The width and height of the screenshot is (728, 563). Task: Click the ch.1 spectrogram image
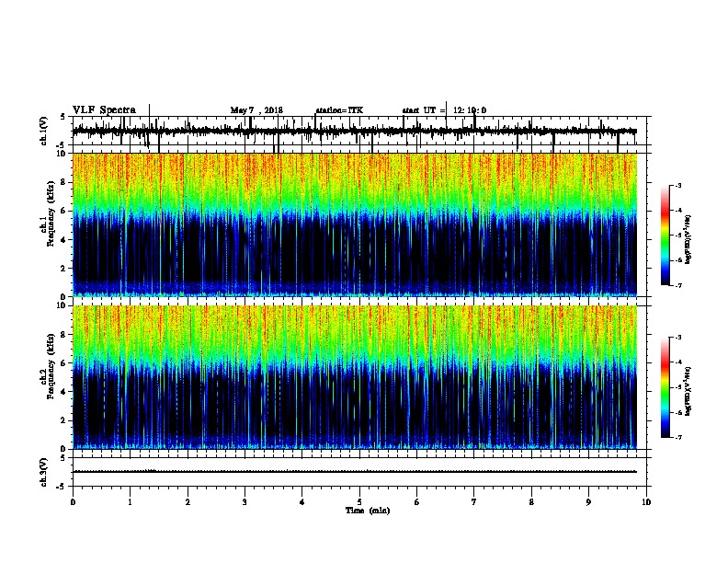355,224
